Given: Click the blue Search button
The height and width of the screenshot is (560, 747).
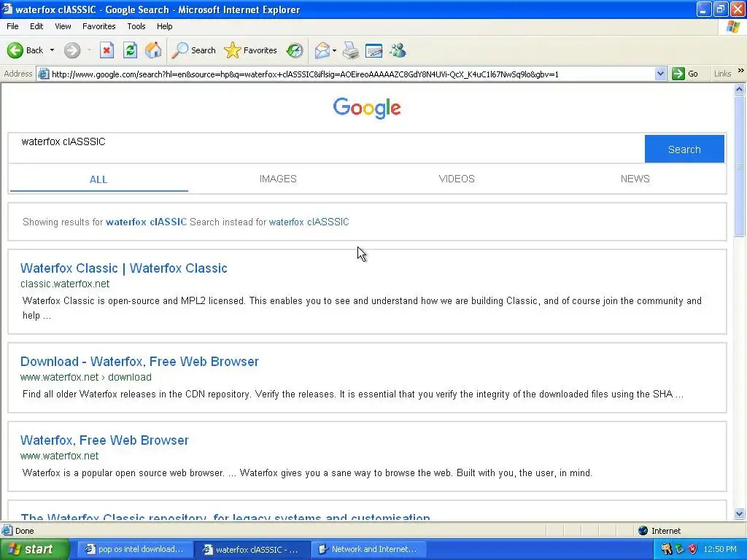Looking at the screenshot, I should pyautogui.click(x=684, y=149).
